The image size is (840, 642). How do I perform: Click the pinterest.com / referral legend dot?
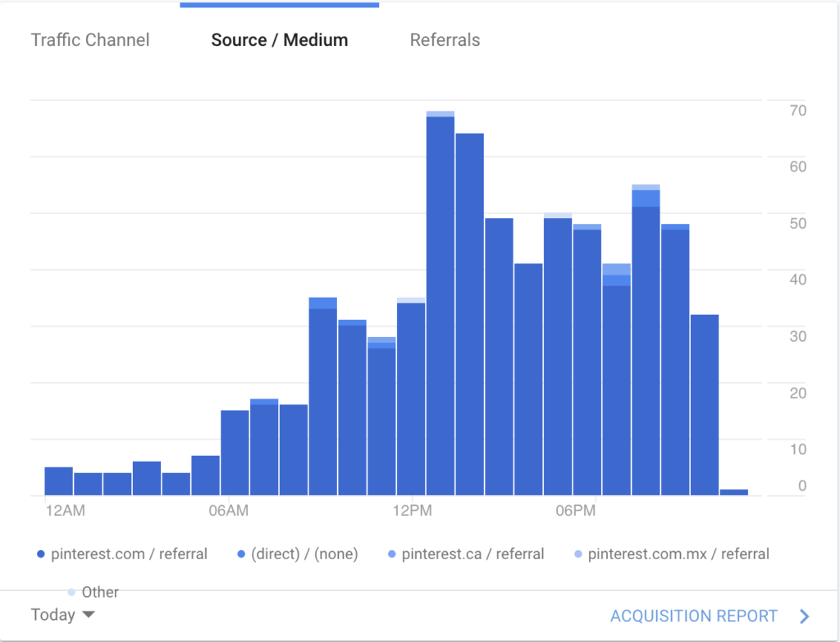(39, 553)
